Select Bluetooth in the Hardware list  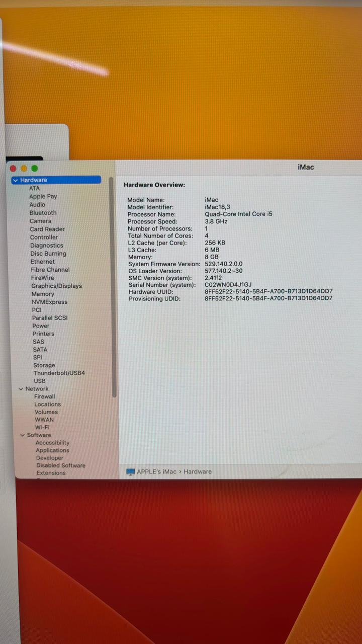(43, 213)
